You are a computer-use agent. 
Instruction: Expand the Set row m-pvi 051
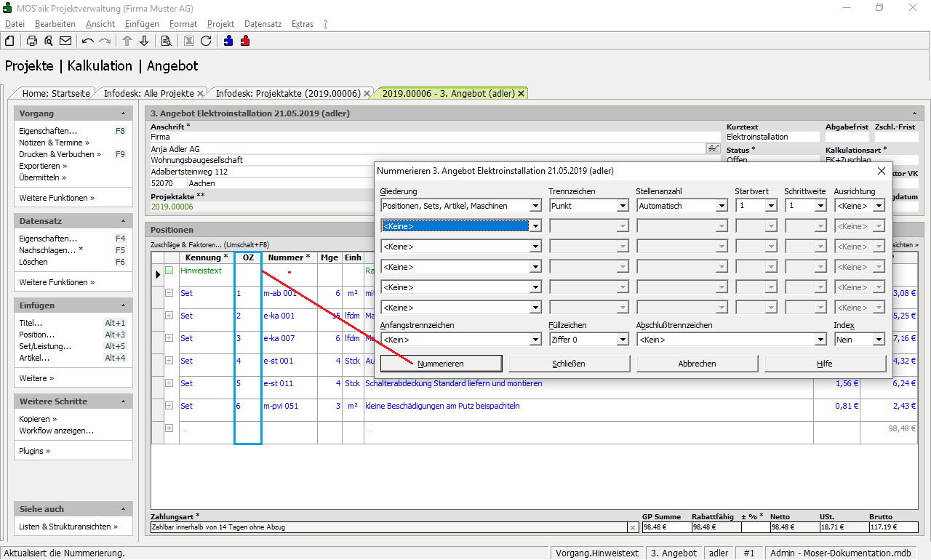(169, 406)
